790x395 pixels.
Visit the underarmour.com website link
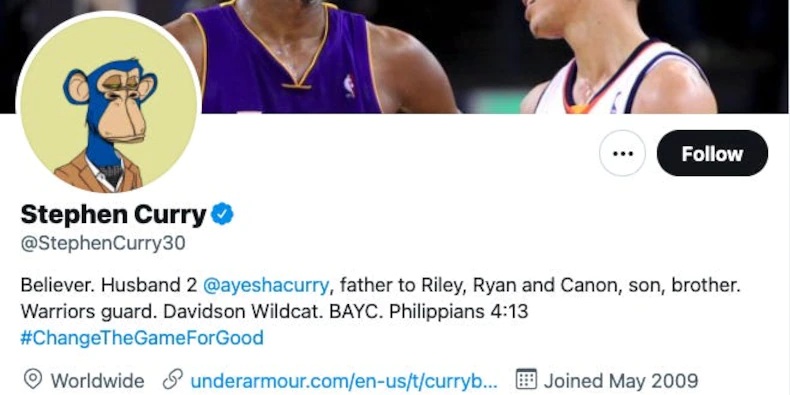[x=344, y=380]
